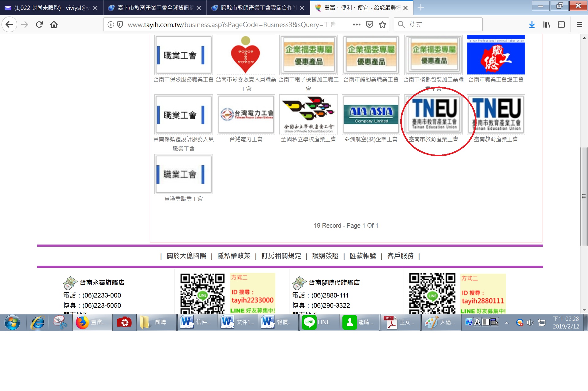The width and height of the screenshot is (588, 391).
Task: Click 台南市職業工會總工會 text link
Action: point(496,79)
